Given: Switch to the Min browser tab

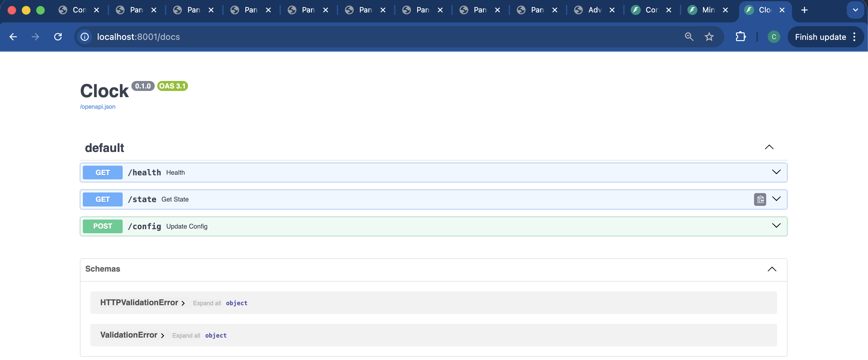Looking at the screenshot, I should [708, 10].
